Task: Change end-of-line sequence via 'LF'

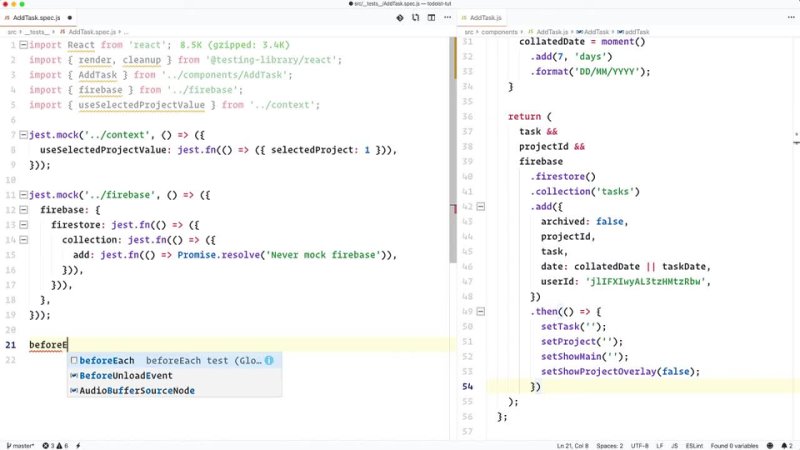Action: [660, 446]
